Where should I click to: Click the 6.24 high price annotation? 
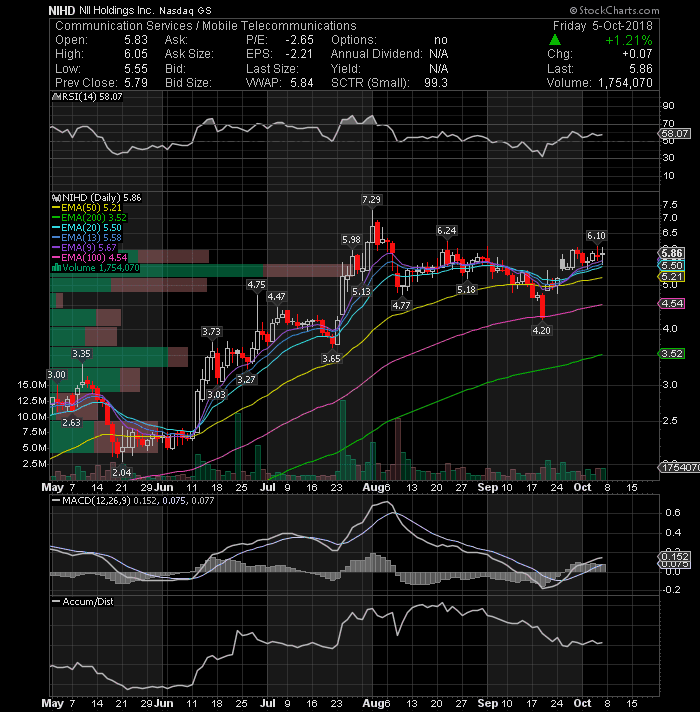(x=447, y=231)
